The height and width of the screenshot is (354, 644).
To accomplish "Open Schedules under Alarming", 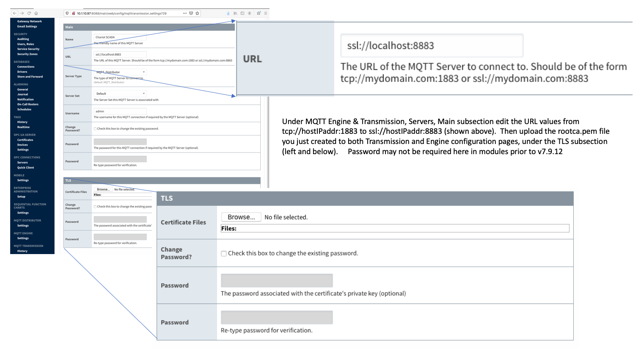I will (x=24, y=109).
